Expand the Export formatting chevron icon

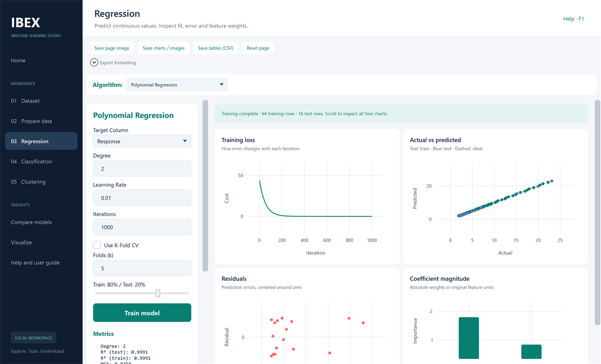(94, 62)
